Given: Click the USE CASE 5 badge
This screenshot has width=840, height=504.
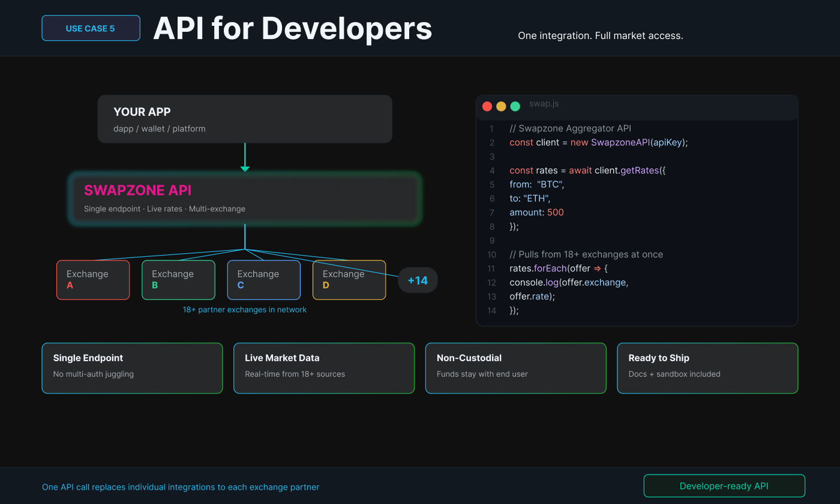Looking at the screenshot, I should click(91, 28).
